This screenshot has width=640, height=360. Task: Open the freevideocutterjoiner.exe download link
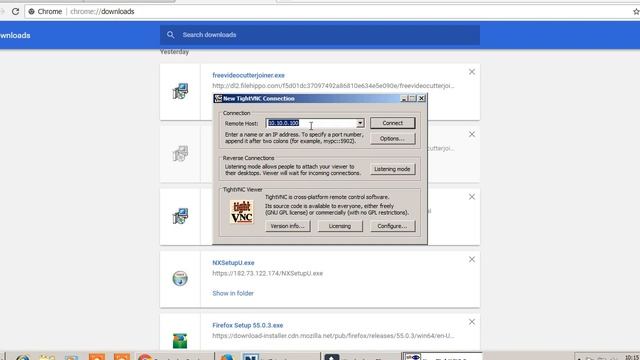point(248,75)
